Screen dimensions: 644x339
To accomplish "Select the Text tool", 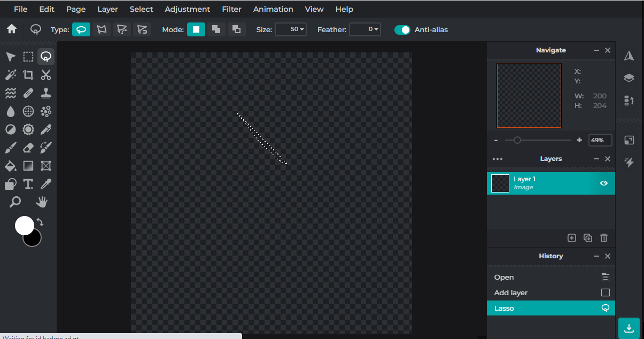I will click(x=28, y=184).
